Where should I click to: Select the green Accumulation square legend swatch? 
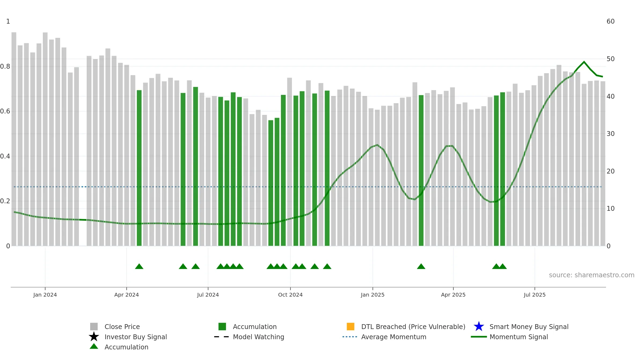click(222, 327)
